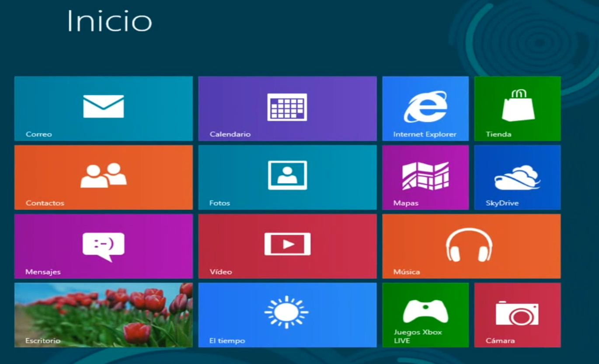Open the Música headphones tile

tap(472, 246)
